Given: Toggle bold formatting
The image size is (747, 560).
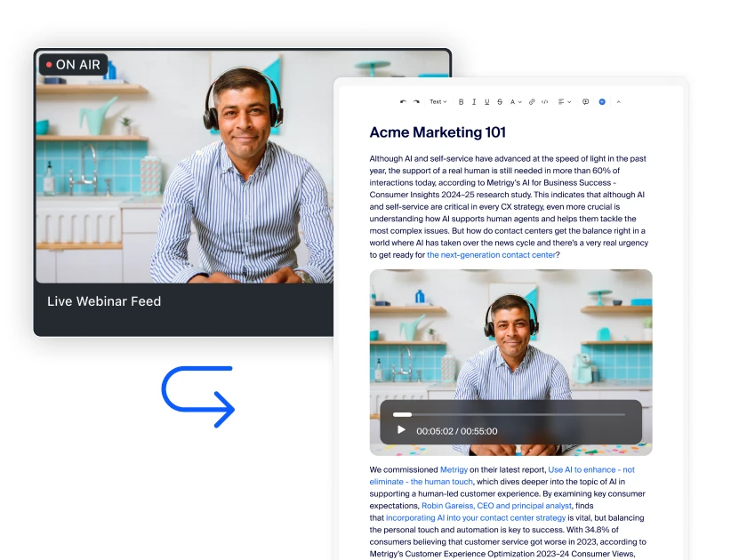Looking at the screenshot, I should point(461,101).
